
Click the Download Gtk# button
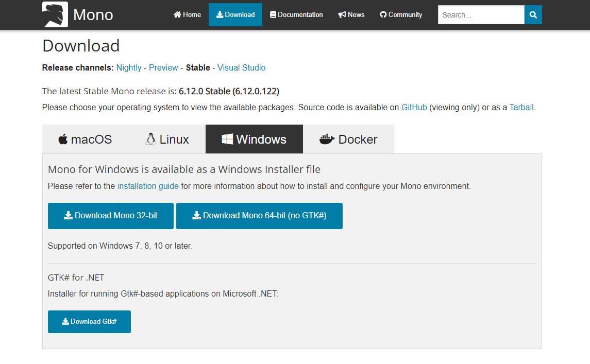pos(89,321)
